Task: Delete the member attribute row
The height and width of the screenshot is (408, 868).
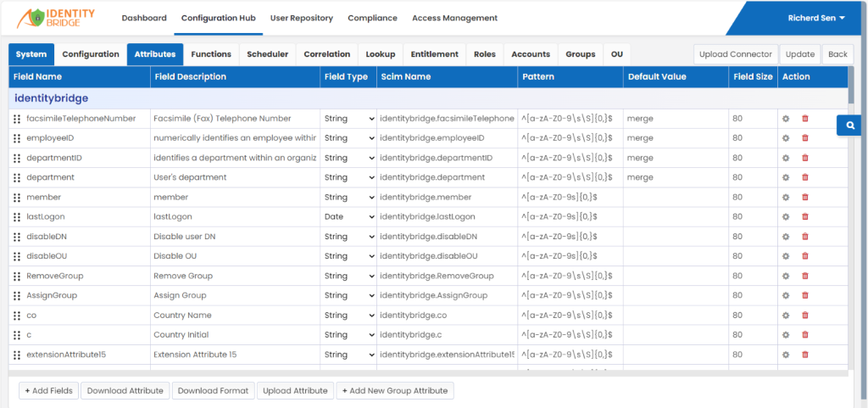Action: click(x=805, y=197)
